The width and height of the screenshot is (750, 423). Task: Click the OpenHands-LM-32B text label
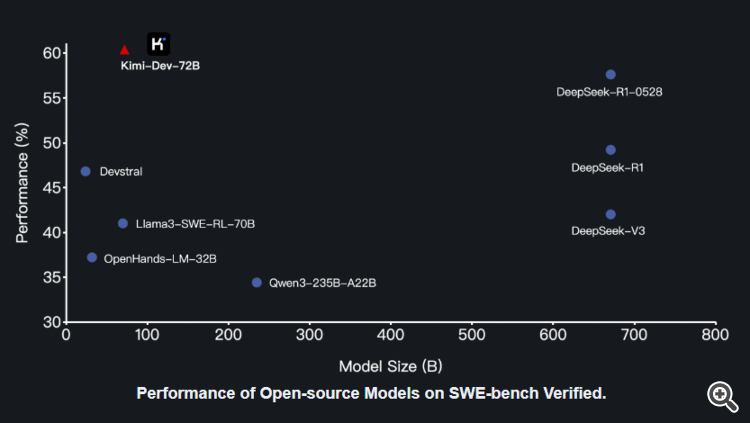coord(160,259)
